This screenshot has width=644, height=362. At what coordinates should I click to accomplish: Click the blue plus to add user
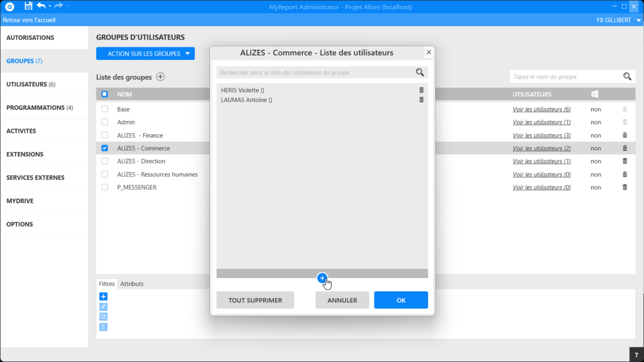(323, 278)
